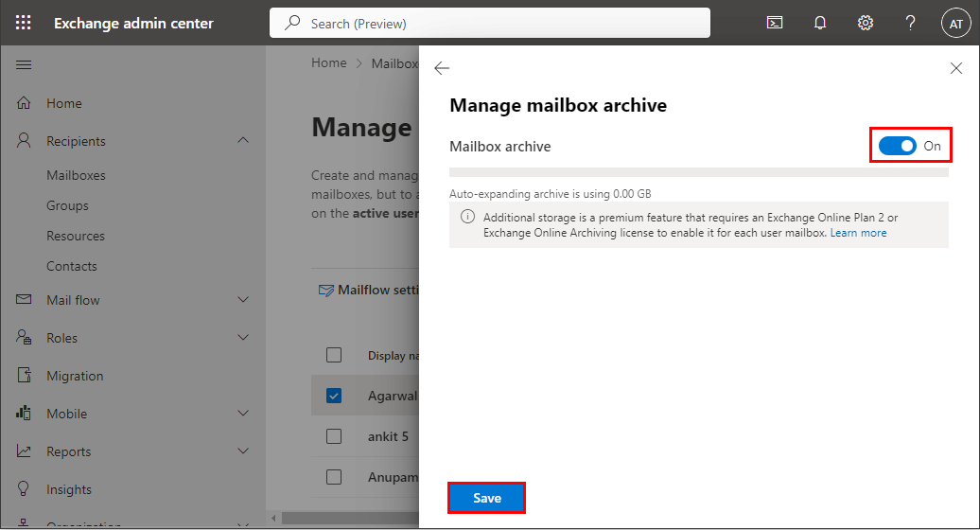Check the ankit 5 row checkbox

[334, 436]
